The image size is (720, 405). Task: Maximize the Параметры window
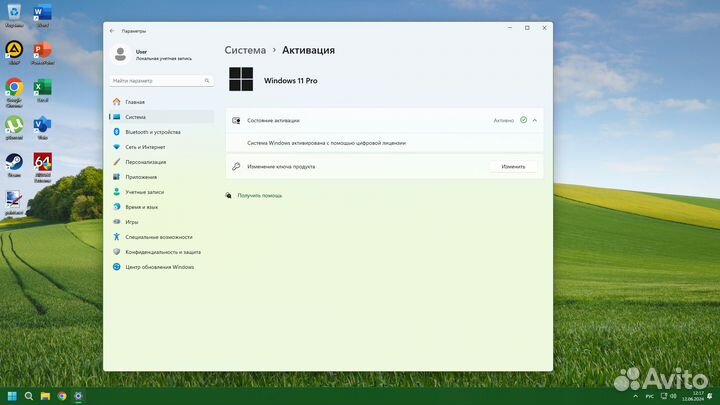point(527,28)
